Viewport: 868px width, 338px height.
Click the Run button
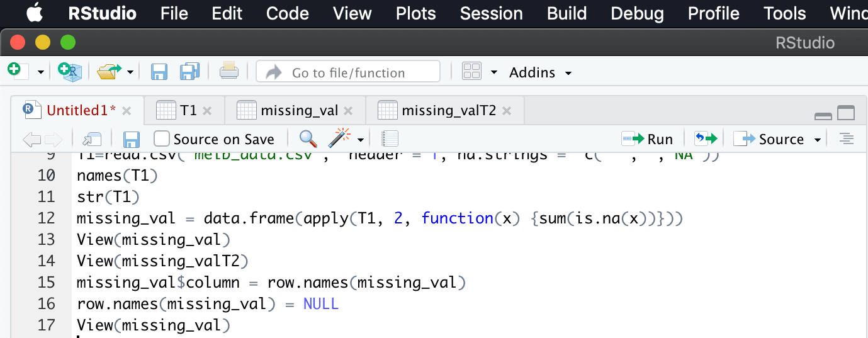coord(648,139)
